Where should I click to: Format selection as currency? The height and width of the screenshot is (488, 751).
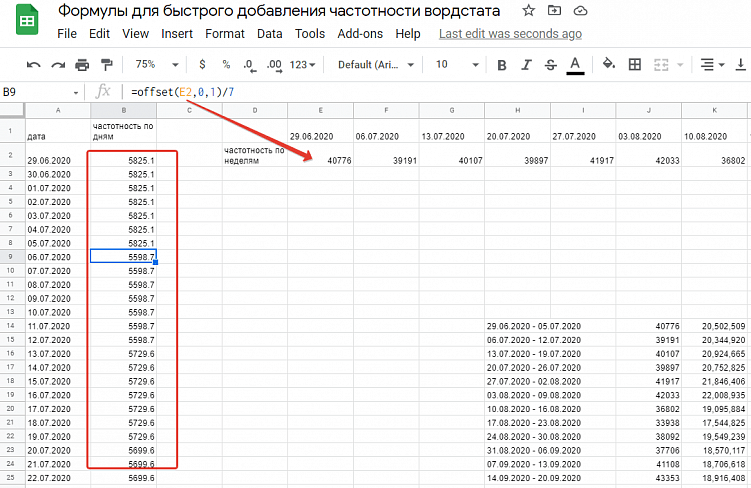tap(202, 65)
